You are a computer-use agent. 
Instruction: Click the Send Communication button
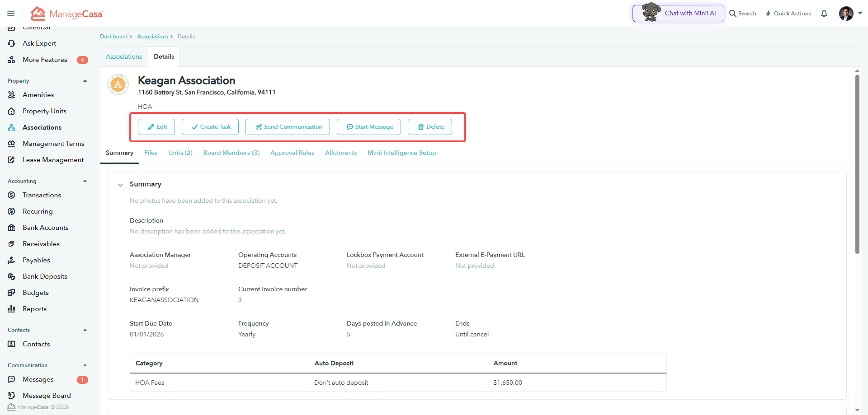[288, 127]
